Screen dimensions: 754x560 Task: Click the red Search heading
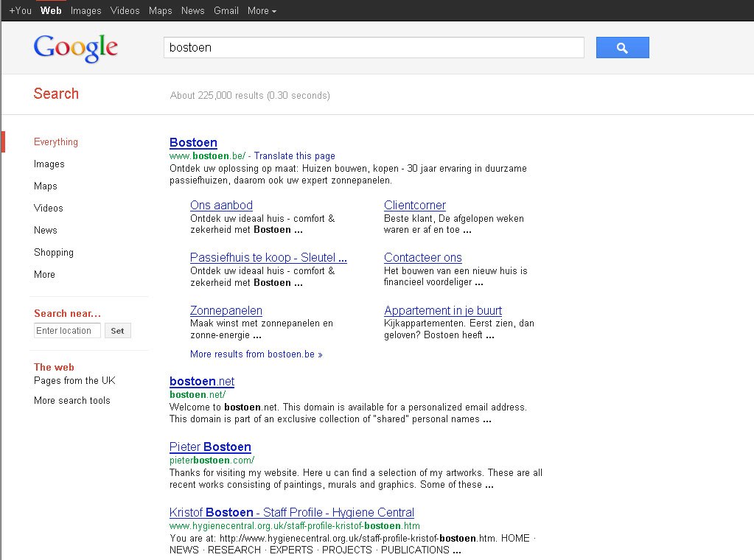click(x=56, y=94)
